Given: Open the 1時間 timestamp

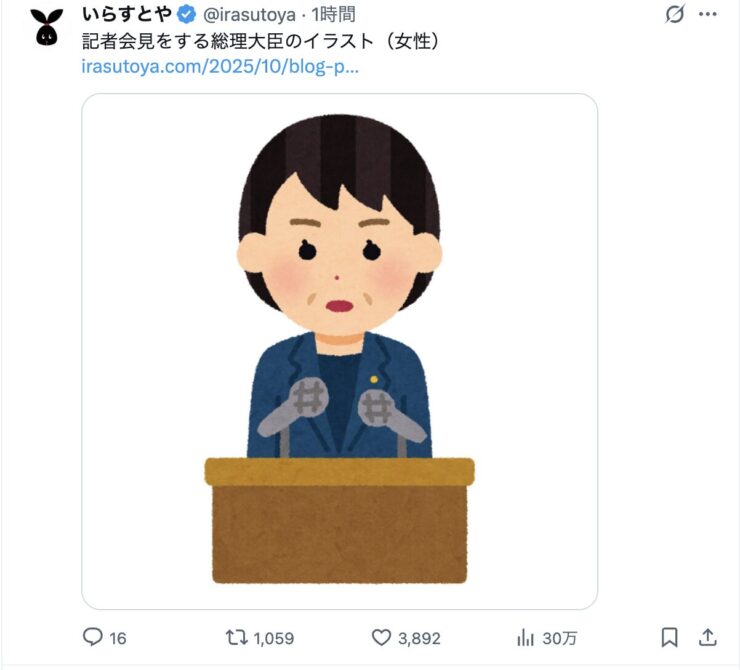Looking at the screenshot, I should click(333, 15).
